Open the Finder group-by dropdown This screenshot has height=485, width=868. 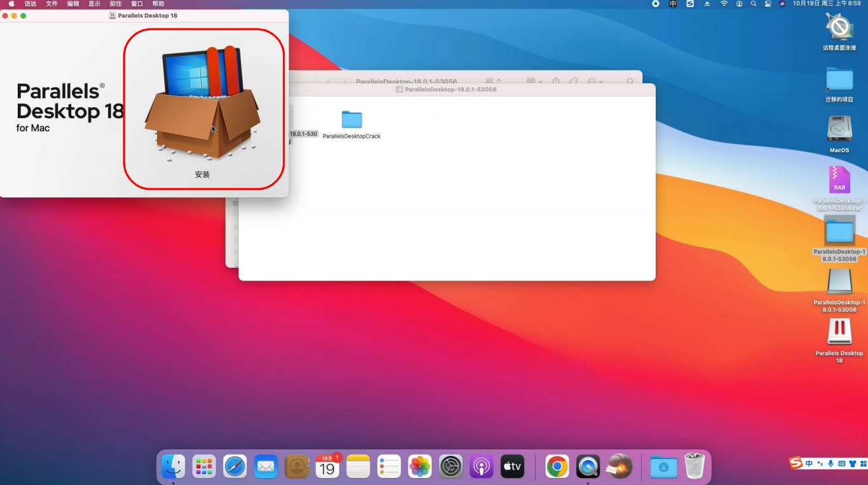click(x=534, y=81)
